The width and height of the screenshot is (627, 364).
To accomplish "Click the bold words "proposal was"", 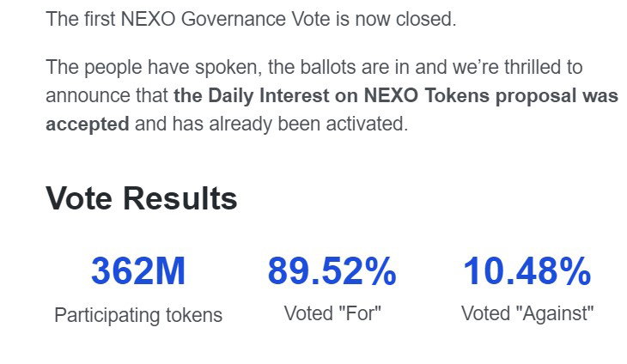I will point(557,96).
